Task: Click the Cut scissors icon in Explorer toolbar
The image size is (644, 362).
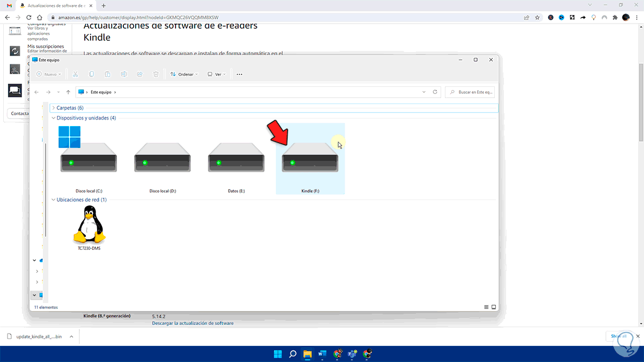Action: [76, 74]
